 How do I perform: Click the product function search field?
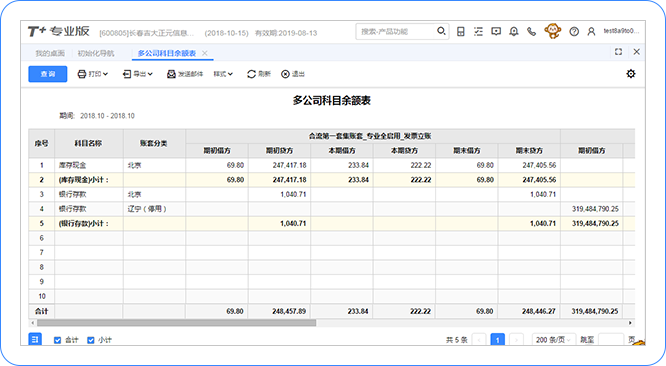[x=396, y=31]
